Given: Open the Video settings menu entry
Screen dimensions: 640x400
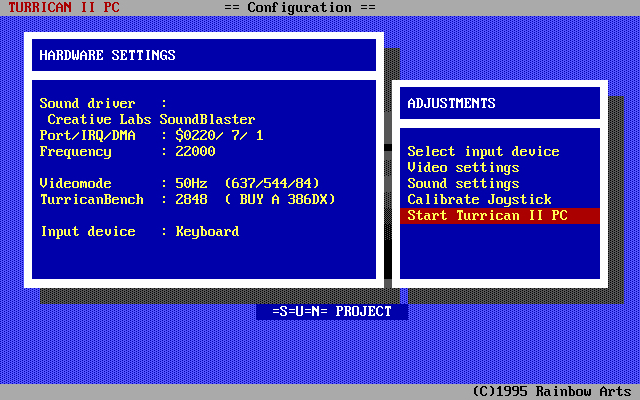Looking at the screenshot, I should pos(463,168).
